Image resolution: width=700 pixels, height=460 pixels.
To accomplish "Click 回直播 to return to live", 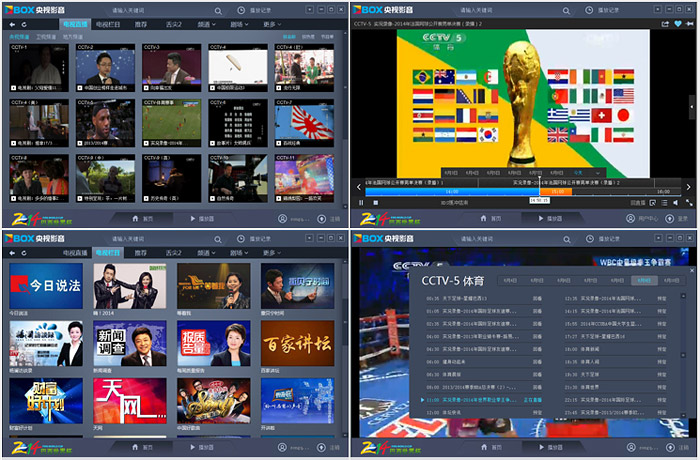I will [x=638, y=203].
